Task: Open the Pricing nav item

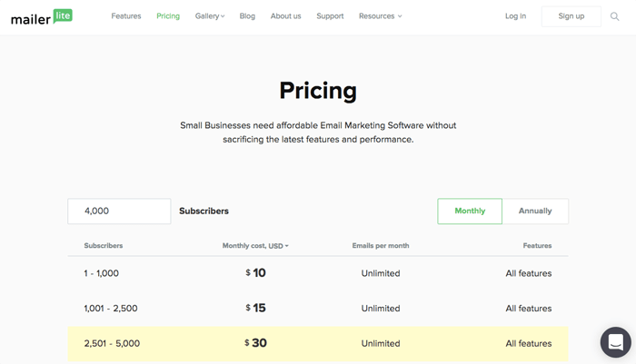Action: (x=168, y=16)
